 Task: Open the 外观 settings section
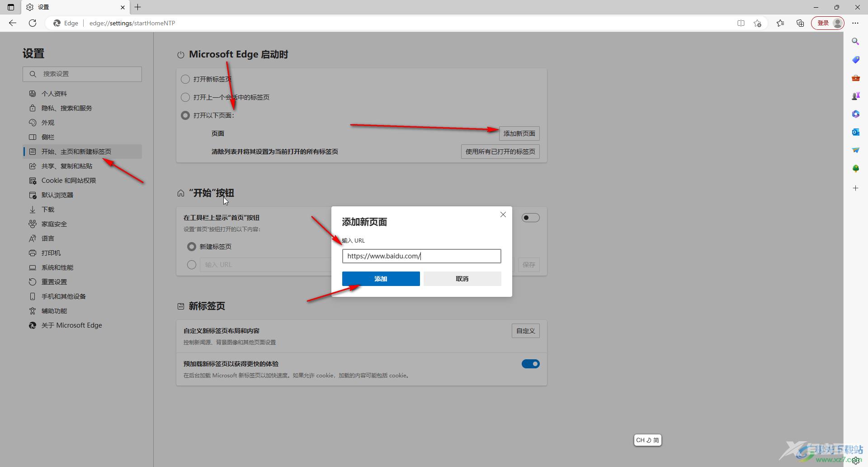[82, 123]
